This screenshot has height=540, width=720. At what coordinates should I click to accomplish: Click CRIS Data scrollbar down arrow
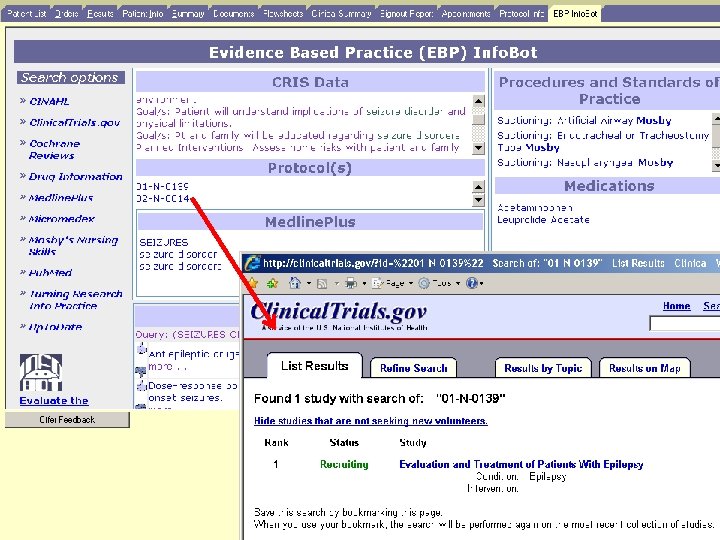click(x=478, y=148)
